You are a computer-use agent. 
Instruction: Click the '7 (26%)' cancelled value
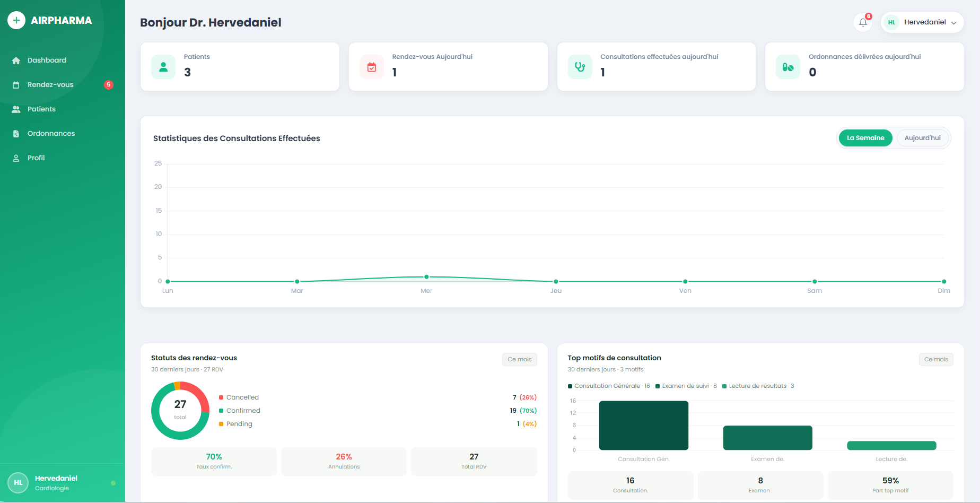pos(524,397)
